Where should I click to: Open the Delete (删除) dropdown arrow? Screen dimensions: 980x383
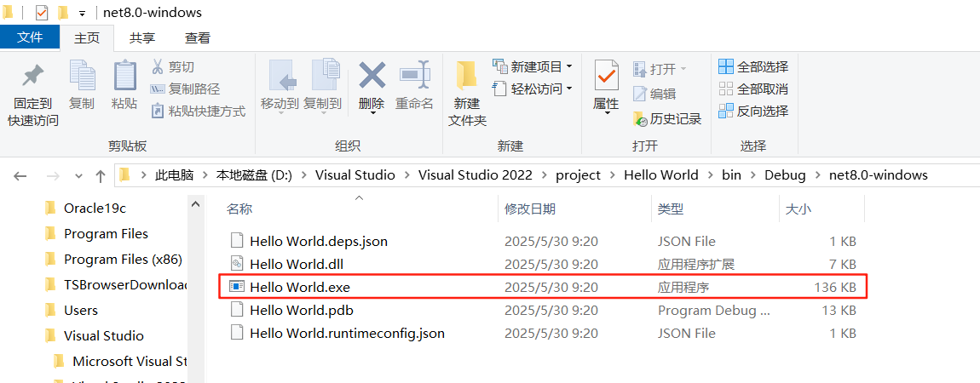[x=372, y=113]
